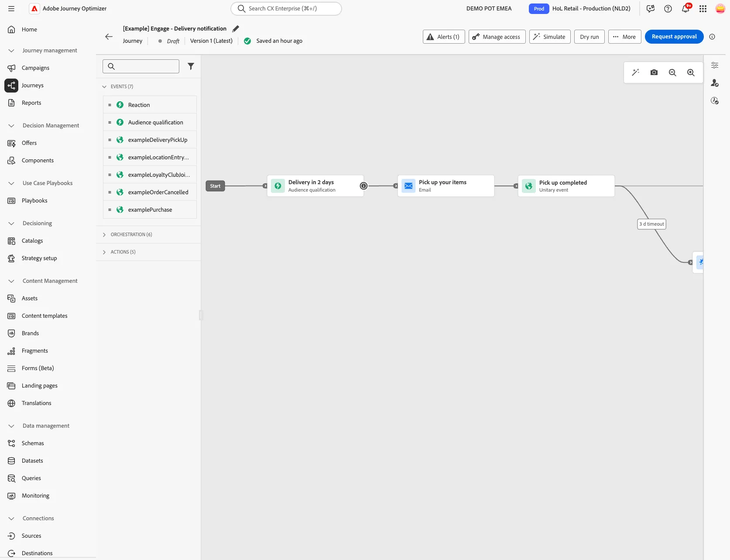Select exampleOrderCancelled event
Screen dimensions: 730x560
coord(150,192)
